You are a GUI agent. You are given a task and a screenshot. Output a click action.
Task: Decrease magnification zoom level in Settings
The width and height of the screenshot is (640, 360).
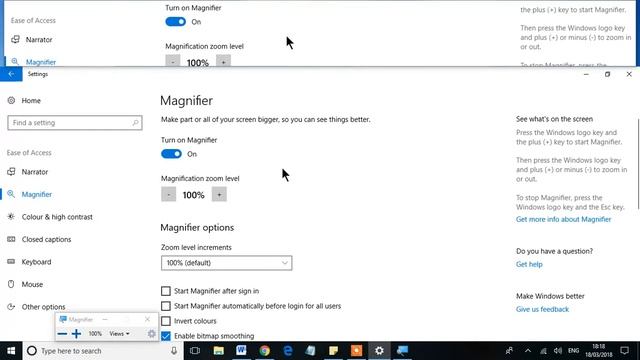click(169, 195)
